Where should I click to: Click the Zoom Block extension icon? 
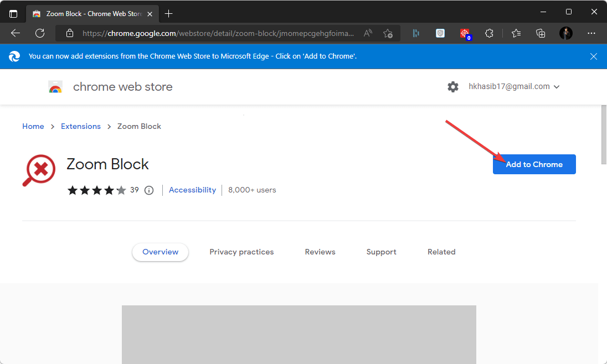39,170
